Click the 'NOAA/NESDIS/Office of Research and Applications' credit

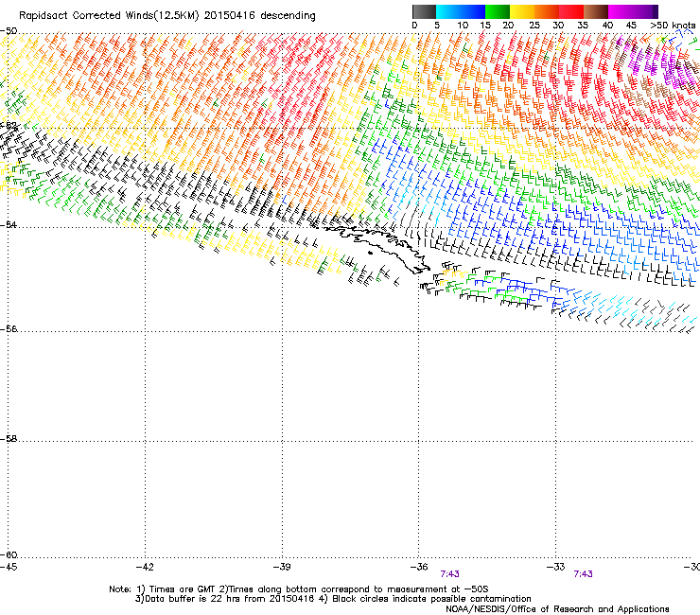[x=557, y=609]
